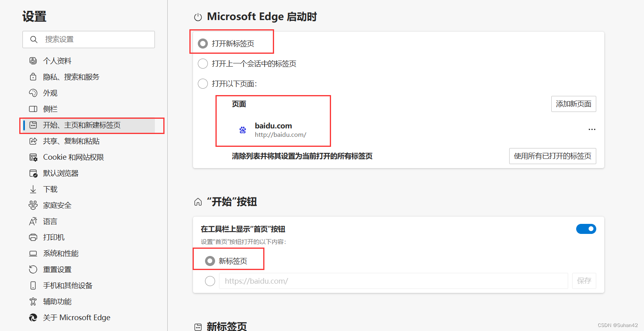644x331 pixels.
Task: Select the custom URL radio button
Action: coord(210,281)
